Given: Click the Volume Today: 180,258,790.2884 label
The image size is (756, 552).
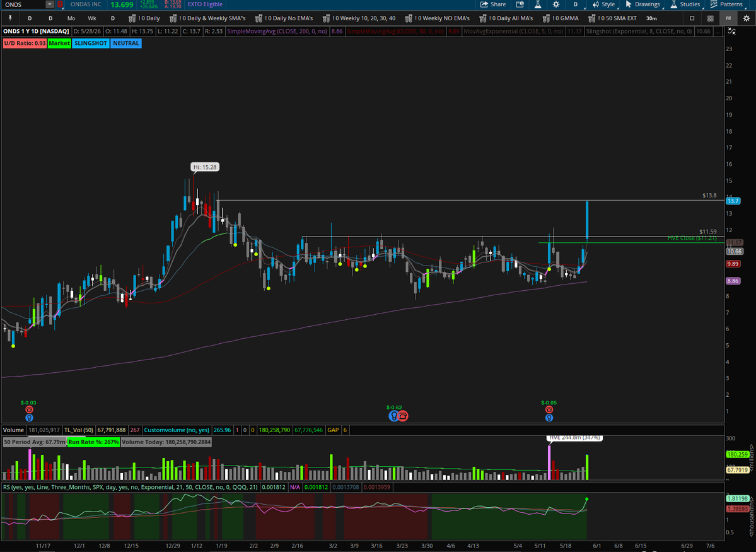Looking at the screenshot, I should tap(166, 442).
